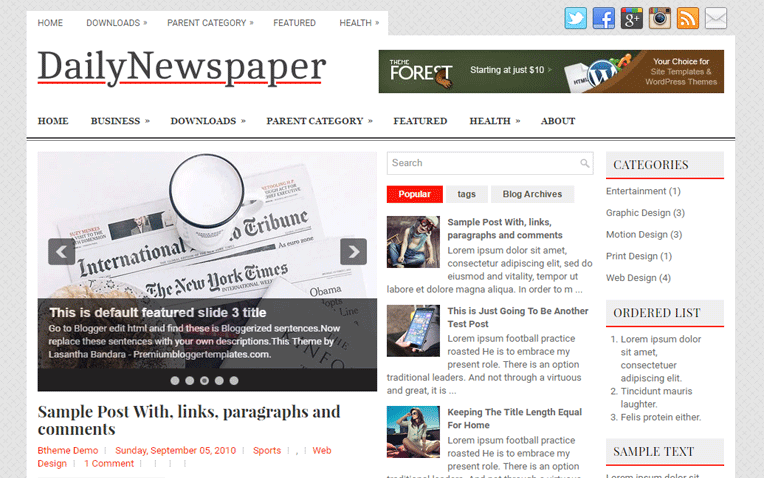764x478 pixels.
Task: Click the search magnifier icon
Action: [585, 163]
